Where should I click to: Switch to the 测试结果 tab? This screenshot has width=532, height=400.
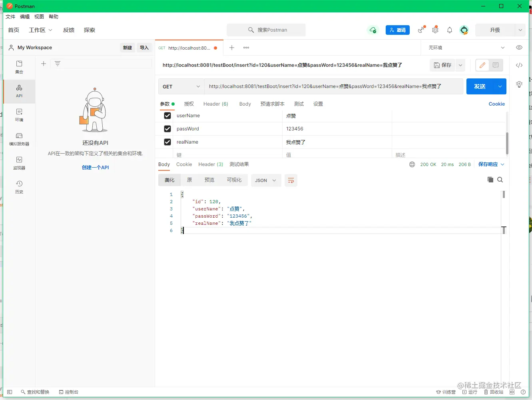[x=239, y=164]
